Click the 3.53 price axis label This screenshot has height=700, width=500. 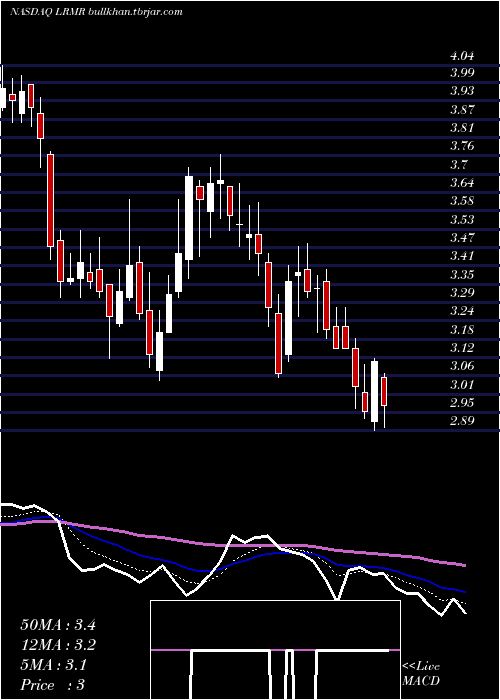[x=462, y=219]
